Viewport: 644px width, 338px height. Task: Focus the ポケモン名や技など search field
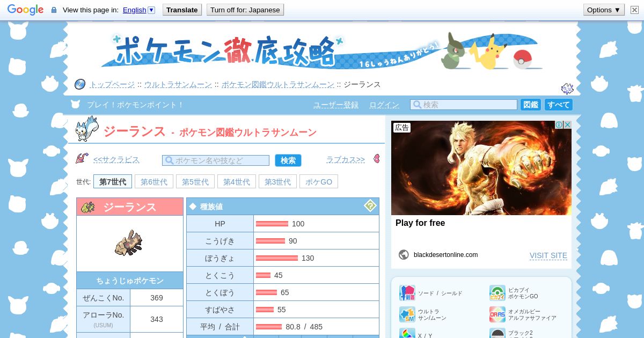216,160
